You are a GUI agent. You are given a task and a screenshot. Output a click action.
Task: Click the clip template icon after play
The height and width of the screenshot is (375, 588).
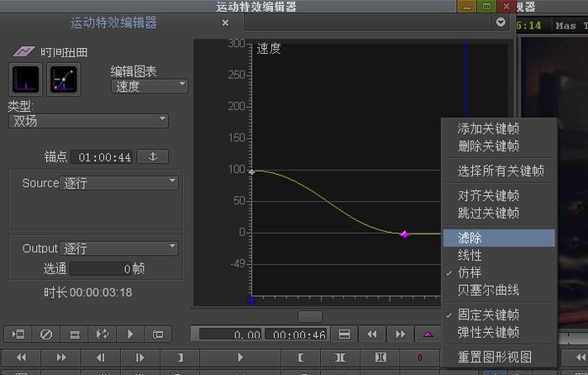(158, 334)
